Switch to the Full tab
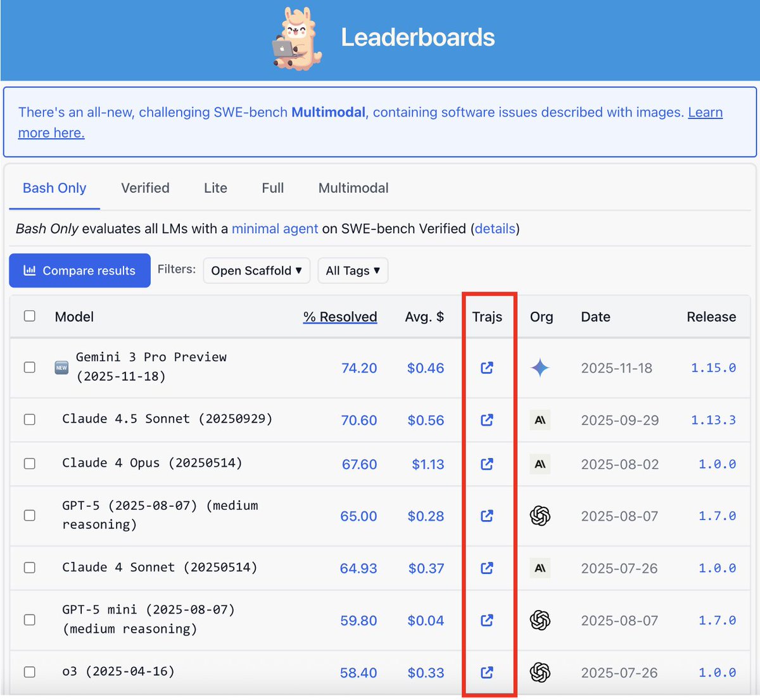This screenshot has height=700, width=760. pyautogui.click(x=273, y=188)
